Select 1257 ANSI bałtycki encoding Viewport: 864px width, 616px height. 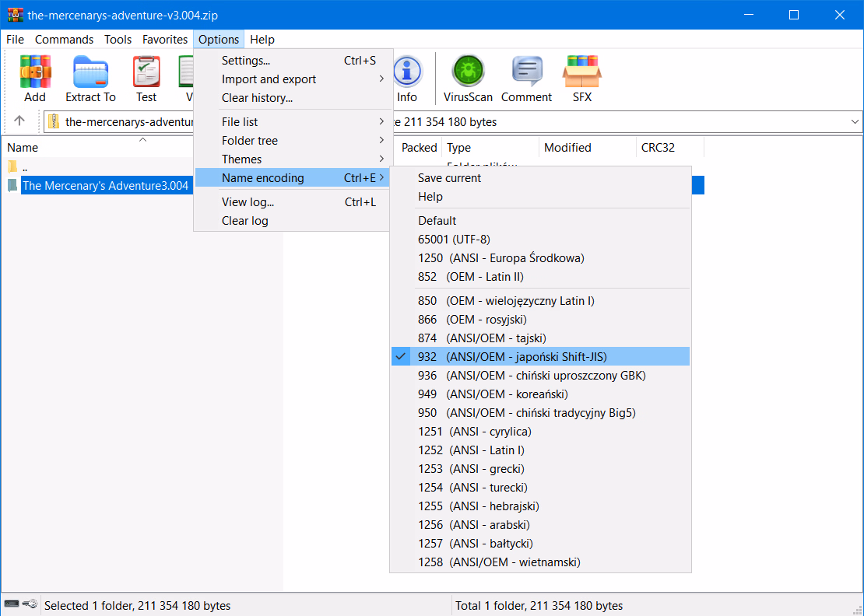[x=540, y=544]
